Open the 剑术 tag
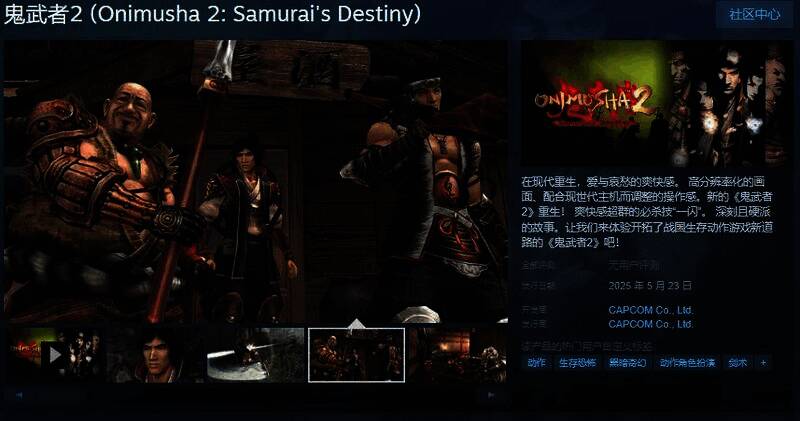Screen dimensions: 800x421 click(738, 363)
